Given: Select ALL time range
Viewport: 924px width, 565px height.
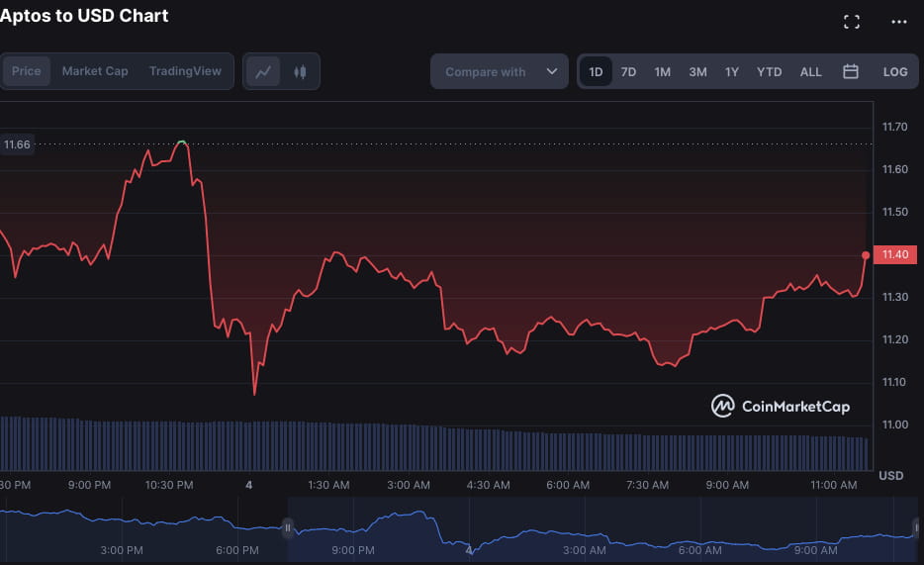Looking at the screenshot, I should (810, 72).
